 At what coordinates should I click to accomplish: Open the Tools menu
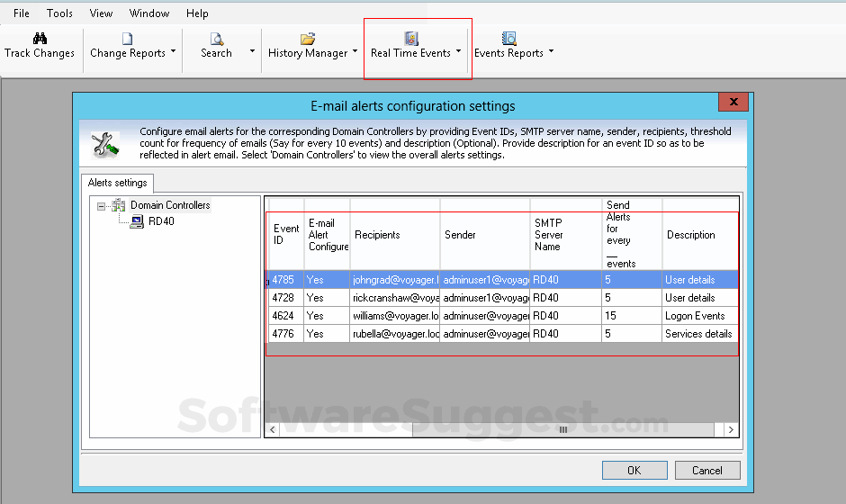click(x=59, y=13)
